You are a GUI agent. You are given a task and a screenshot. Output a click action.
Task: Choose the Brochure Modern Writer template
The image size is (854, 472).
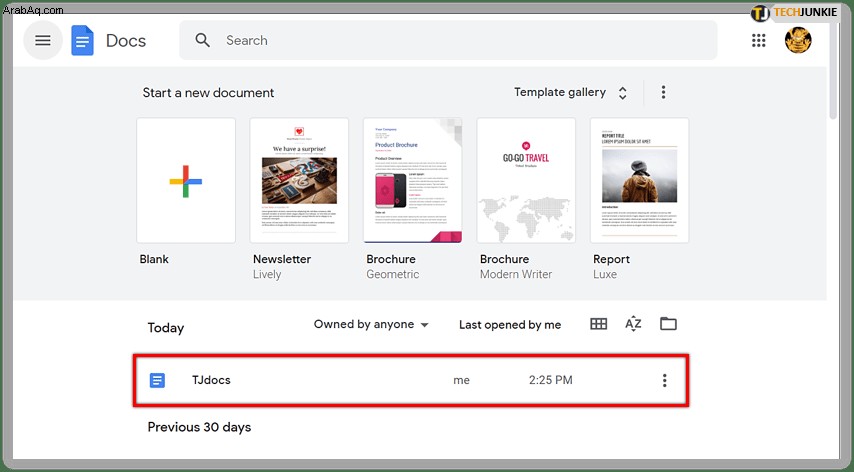click(x=526, y=181)
